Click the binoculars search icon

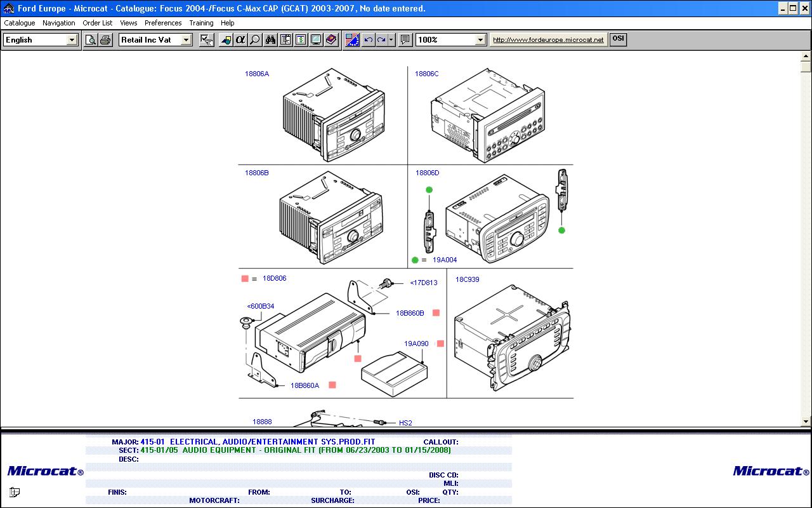(x=271, y=40)
